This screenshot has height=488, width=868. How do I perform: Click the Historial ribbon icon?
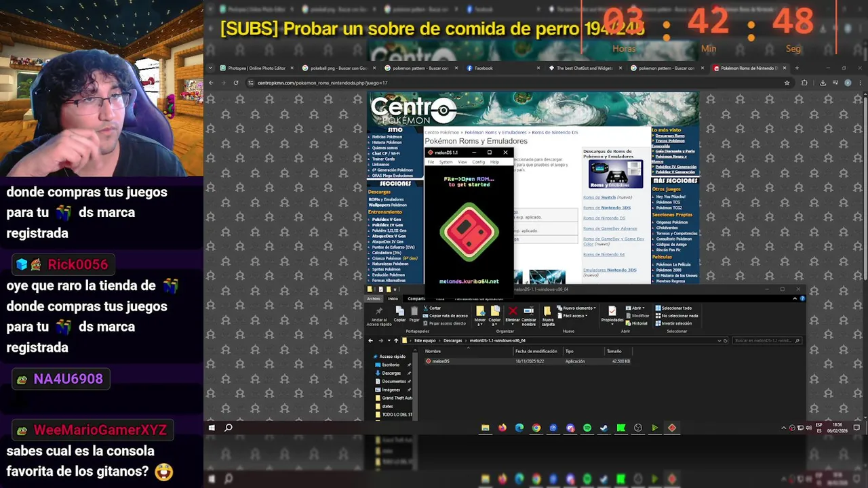point(637,323)
